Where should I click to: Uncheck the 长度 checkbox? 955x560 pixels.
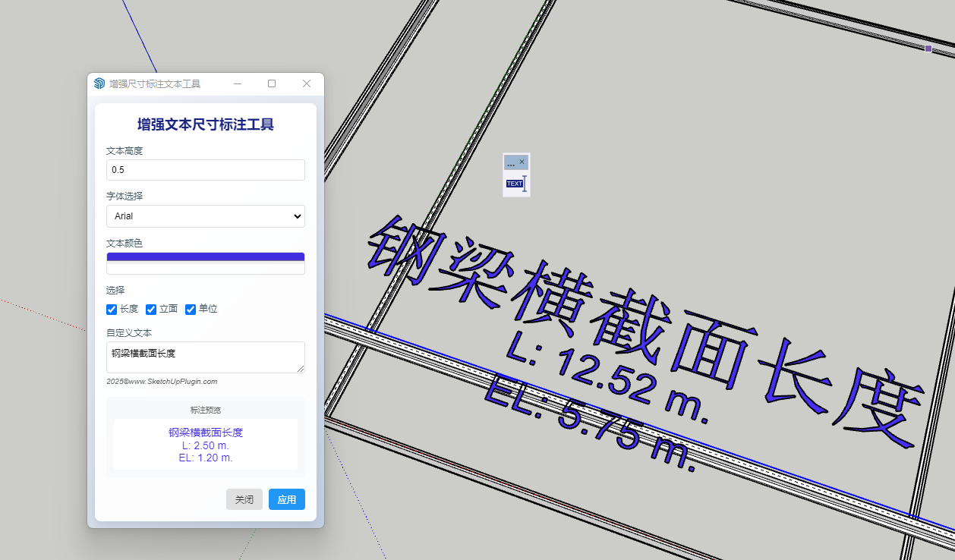click(112, 310)
